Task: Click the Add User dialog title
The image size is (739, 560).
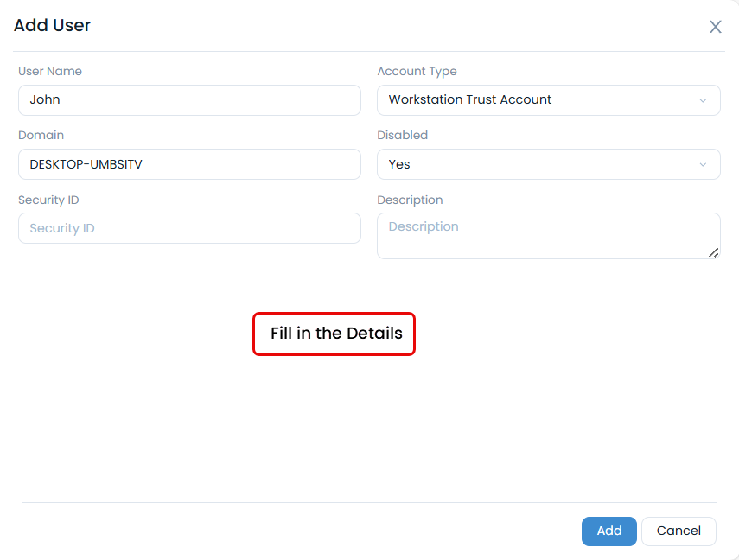Action: [x=53, y=26]
